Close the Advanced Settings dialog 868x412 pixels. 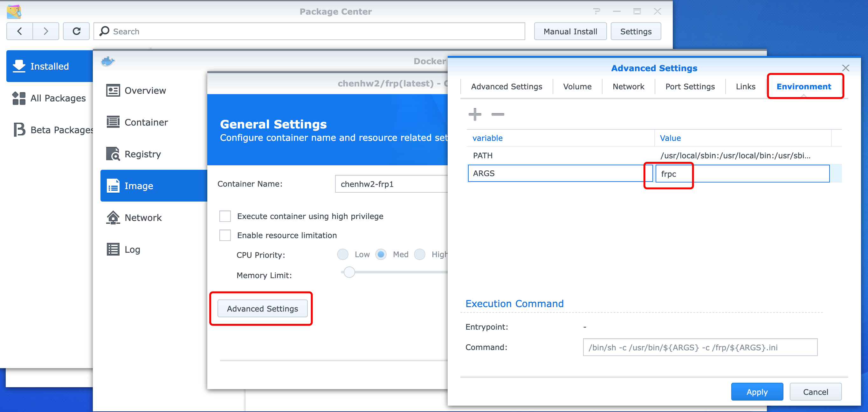[x=845, y=68]
